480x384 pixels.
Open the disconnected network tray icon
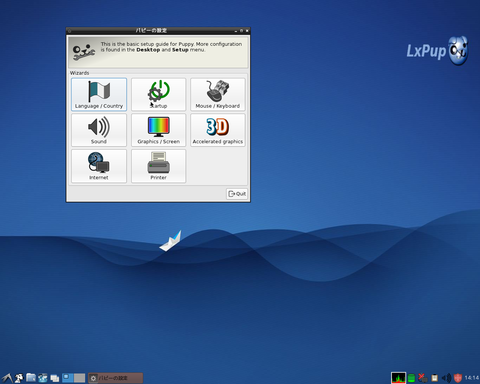(423, 378)
